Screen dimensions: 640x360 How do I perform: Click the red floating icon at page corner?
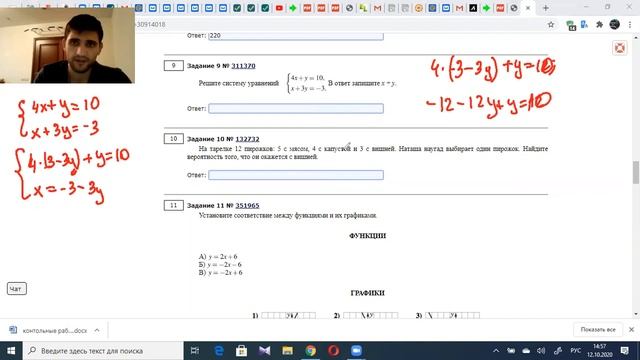620,48
